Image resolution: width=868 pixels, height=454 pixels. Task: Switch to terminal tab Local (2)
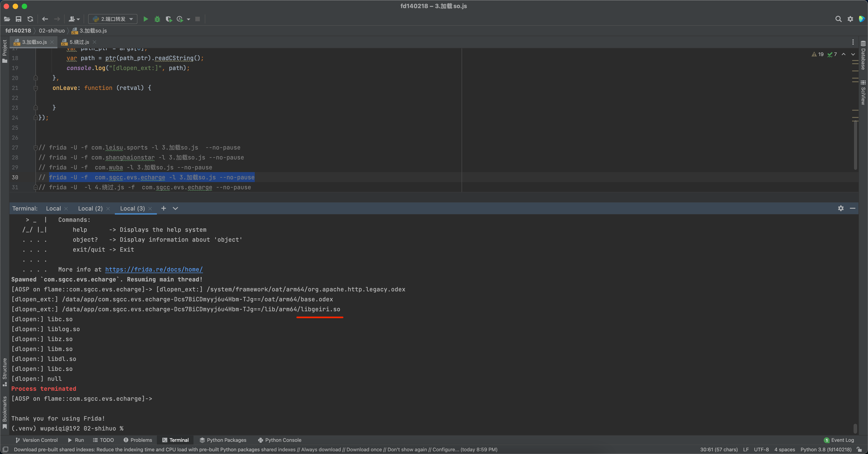90,208
